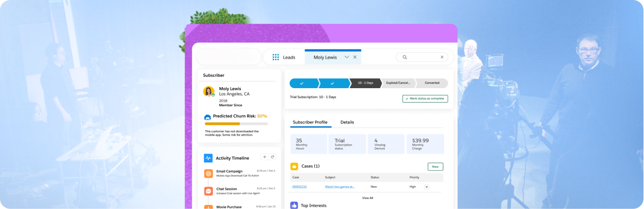The width and height of the screenshot is (644, 209).
Task: Select the Converted path stage
Action: (432, 83)
